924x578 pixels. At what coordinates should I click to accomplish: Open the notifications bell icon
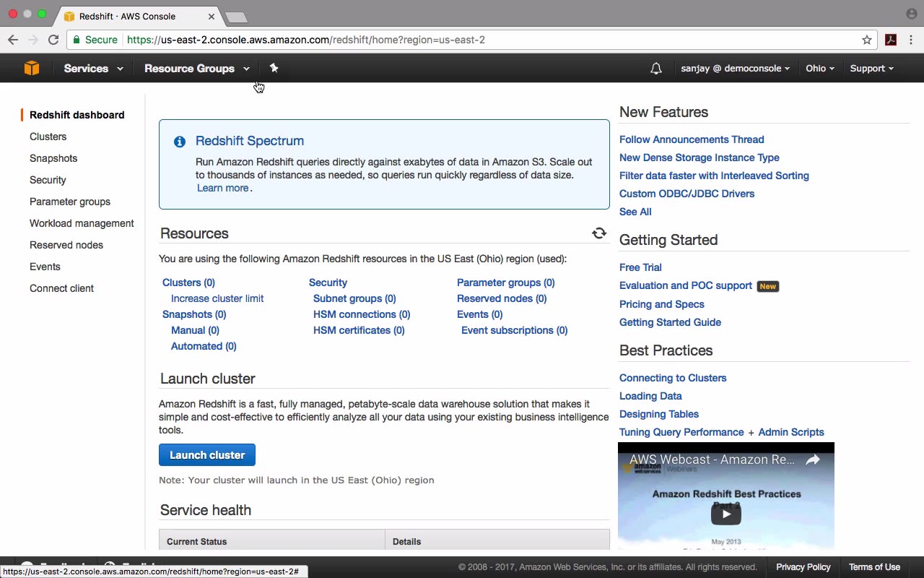coord(655,69)
